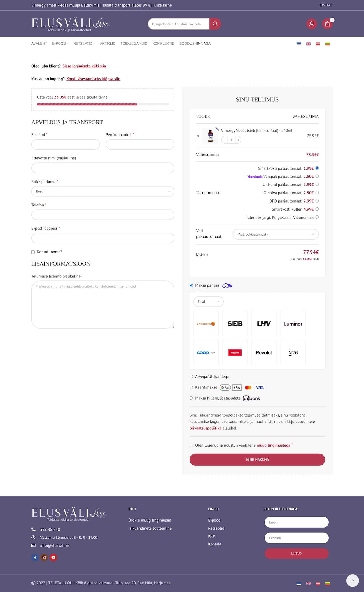This screenshot has height=592, width=364.
Task: Expand the 'Vali pakiautomaat' dropdown
Action: [x=276, y=234]
